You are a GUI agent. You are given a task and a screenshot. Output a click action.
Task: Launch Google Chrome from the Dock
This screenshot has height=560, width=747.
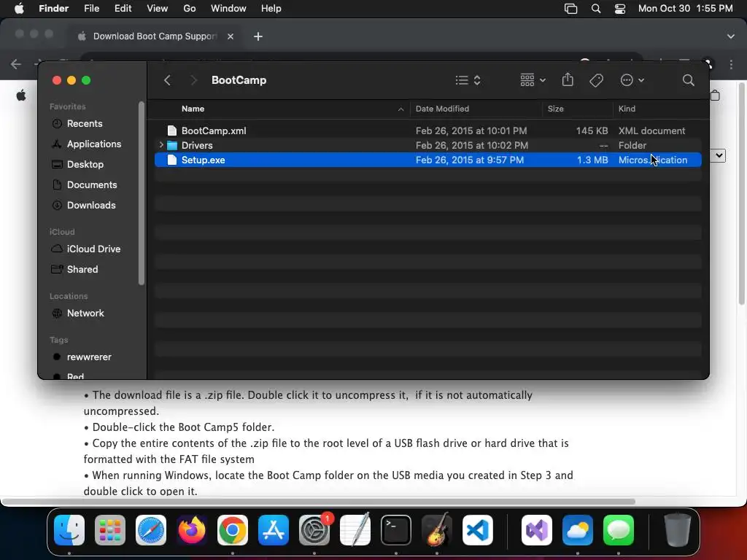click(233, 530)
